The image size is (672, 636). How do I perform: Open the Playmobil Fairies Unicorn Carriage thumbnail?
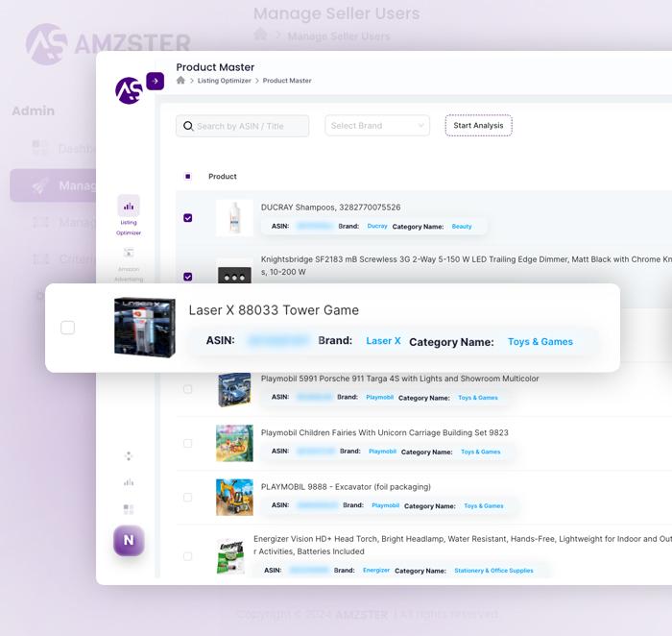coord(234,444)
